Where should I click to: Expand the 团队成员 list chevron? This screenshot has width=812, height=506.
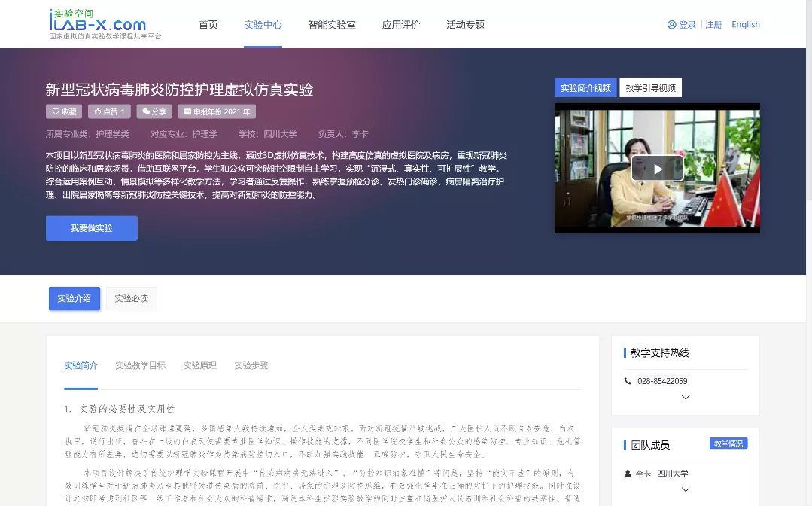point(686,489)
